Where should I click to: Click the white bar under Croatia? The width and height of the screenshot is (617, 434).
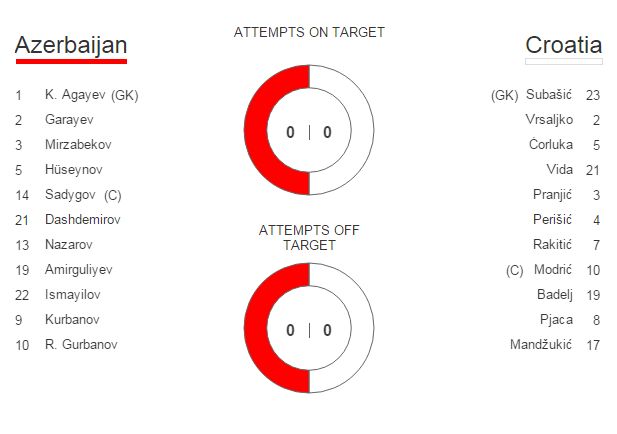tap(563, 62)
